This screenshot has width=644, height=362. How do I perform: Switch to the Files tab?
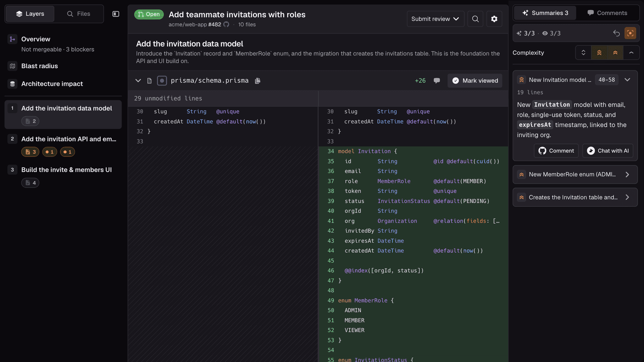79,14
